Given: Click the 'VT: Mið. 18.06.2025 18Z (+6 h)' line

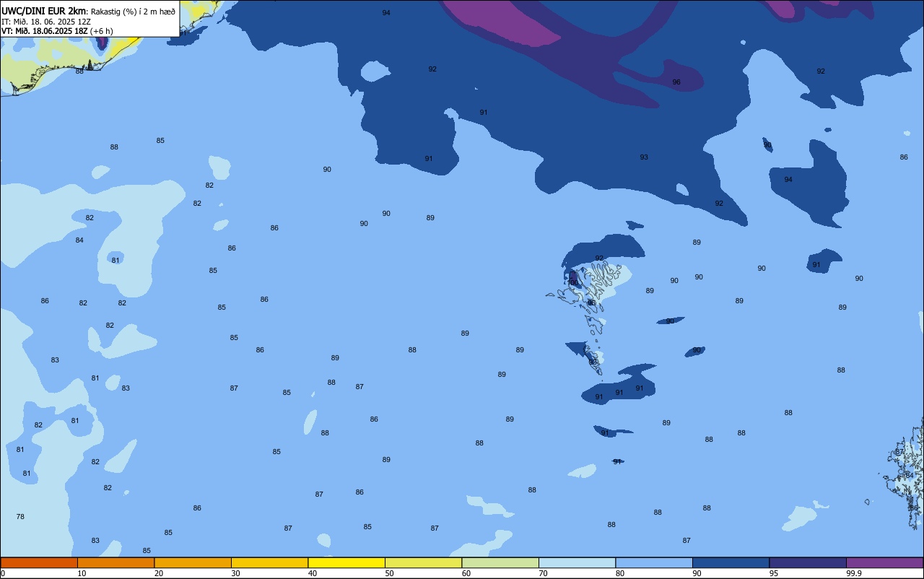Looking at the screenshot, I should (x=57, y=31).
